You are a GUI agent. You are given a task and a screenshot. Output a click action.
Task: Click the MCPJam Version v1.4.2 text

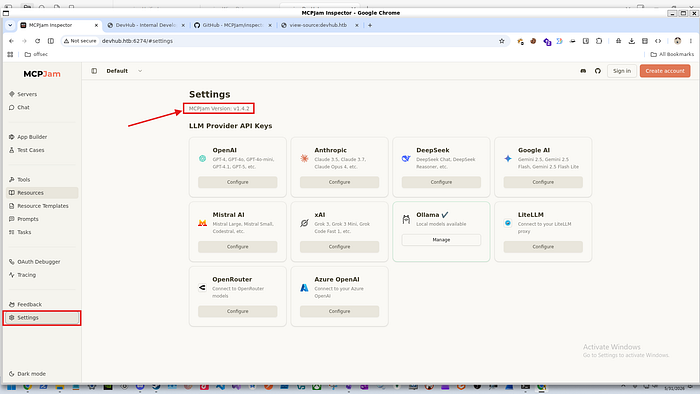point(219,108)
